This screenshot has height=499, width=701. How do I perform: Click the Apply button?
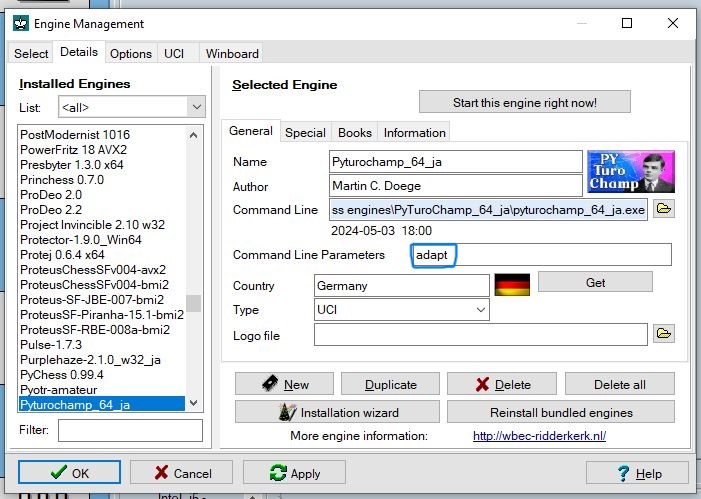coord(294,473)
